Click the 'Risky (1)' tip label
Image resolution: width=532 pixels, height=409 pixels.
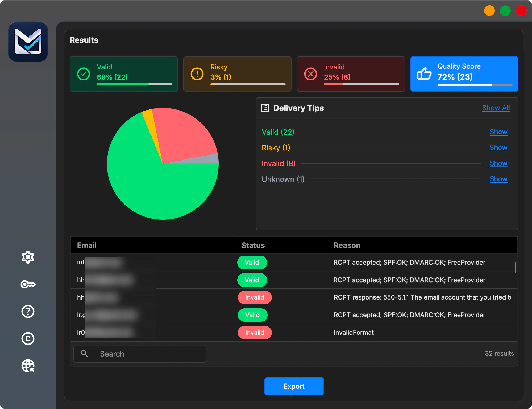(276, 148)
